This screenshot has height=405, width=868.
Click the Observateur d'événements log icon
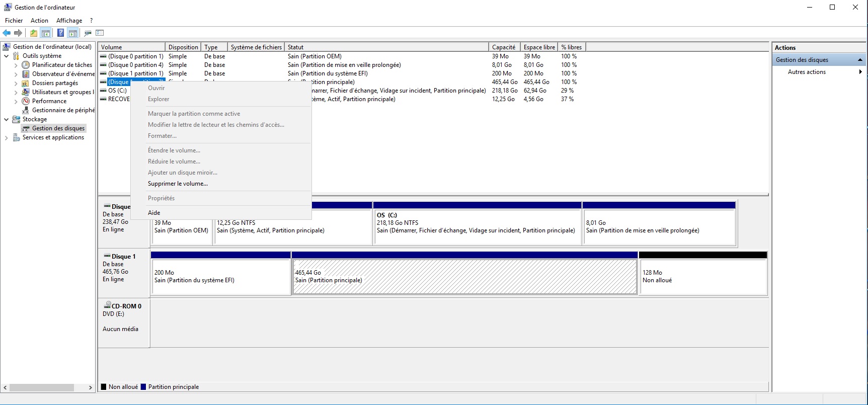pos(26,74)
